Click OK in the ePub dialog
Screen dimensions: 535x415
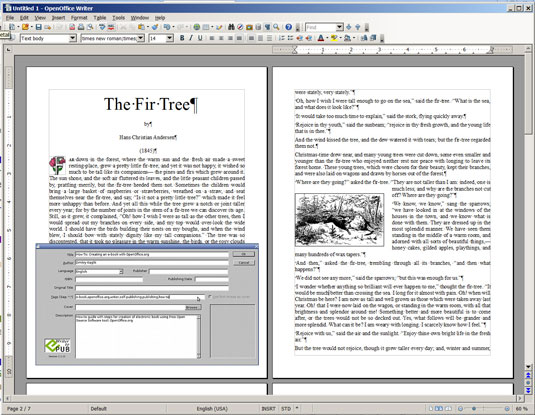click(x=244, y=254)
